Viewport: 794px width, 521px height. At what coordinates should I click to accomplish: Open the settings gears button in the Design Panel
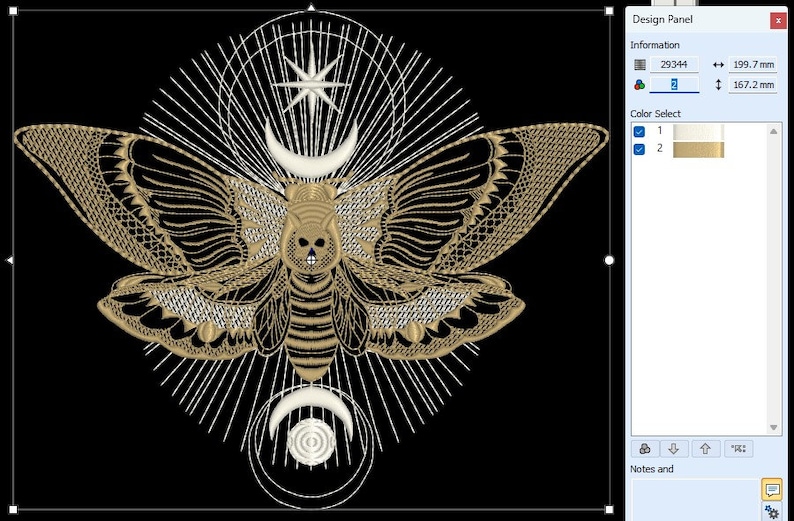pos(772,512)
